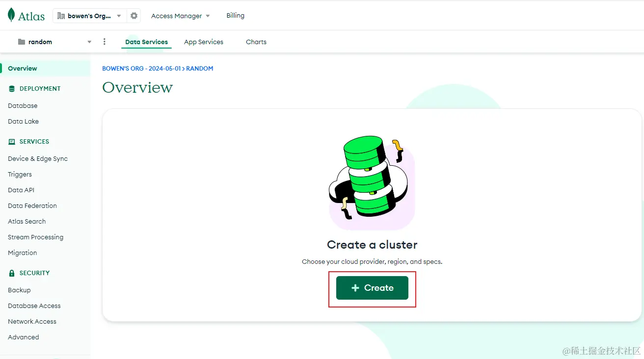Open Device & Edge Sync

38,158
